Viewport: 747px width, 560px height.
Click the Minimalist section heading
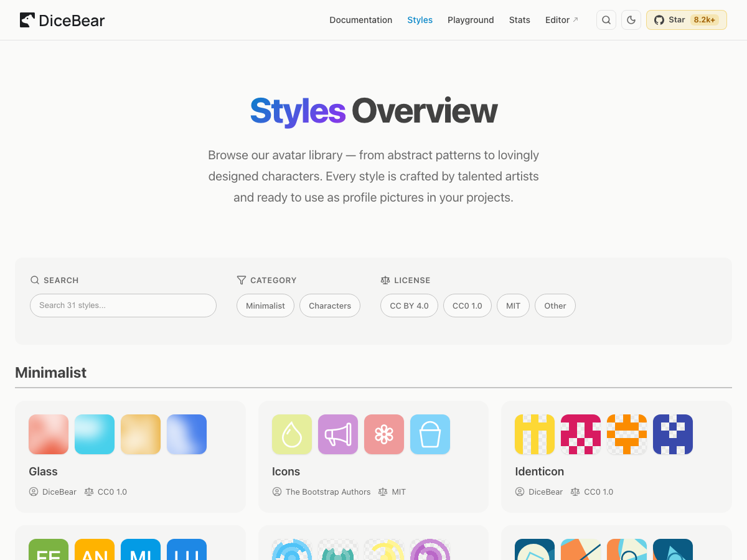click(x=50, y=373)
